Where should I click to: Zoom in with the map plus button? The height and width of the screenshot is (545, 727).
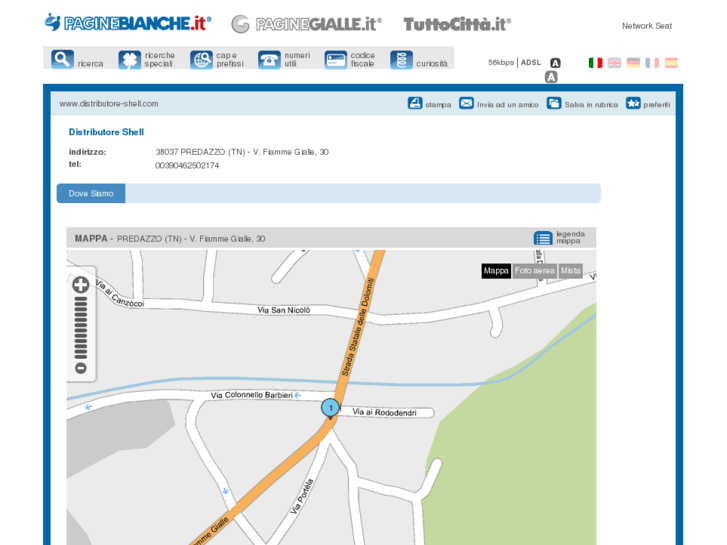81,285
